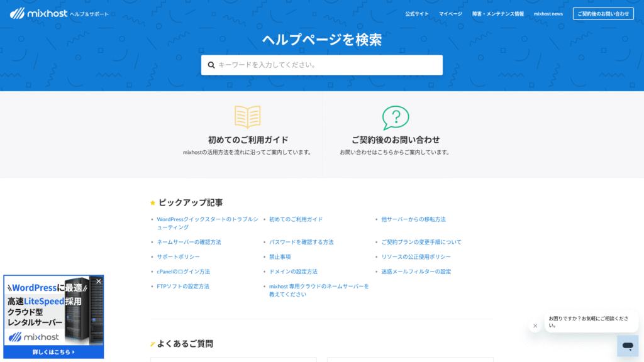Go to マイページ in the header menu
The width and height of the screenshot is (644, 362).
[x=450, y=14]
